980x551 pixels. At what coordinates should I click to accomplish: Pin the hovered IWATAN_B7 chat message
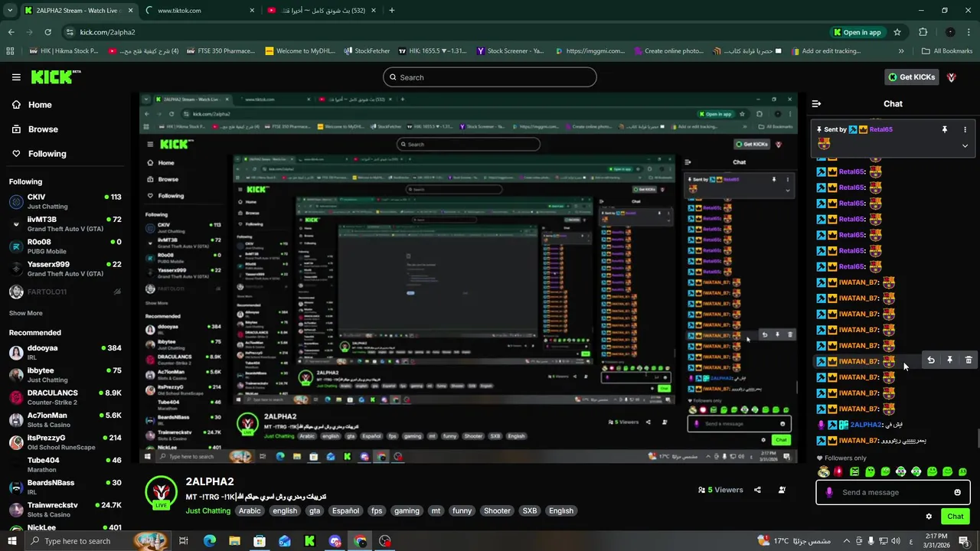click(x=949, y=360)
